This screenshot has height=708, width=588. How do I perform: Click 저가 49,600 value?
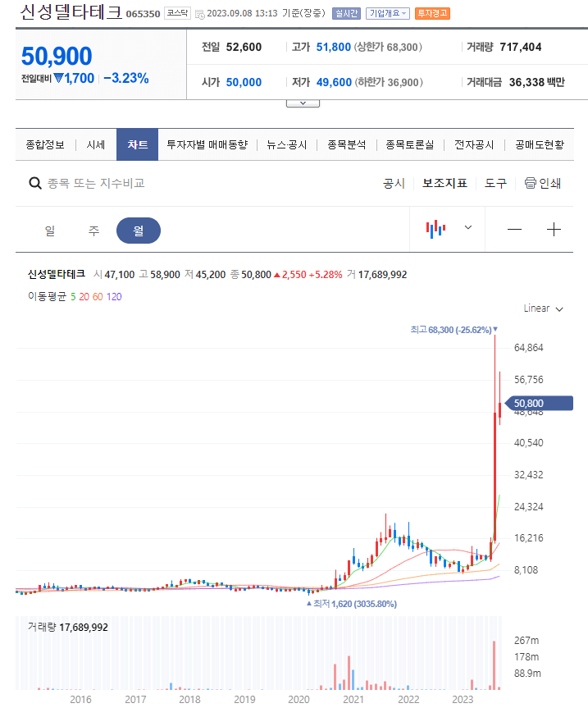pos(334,82)
